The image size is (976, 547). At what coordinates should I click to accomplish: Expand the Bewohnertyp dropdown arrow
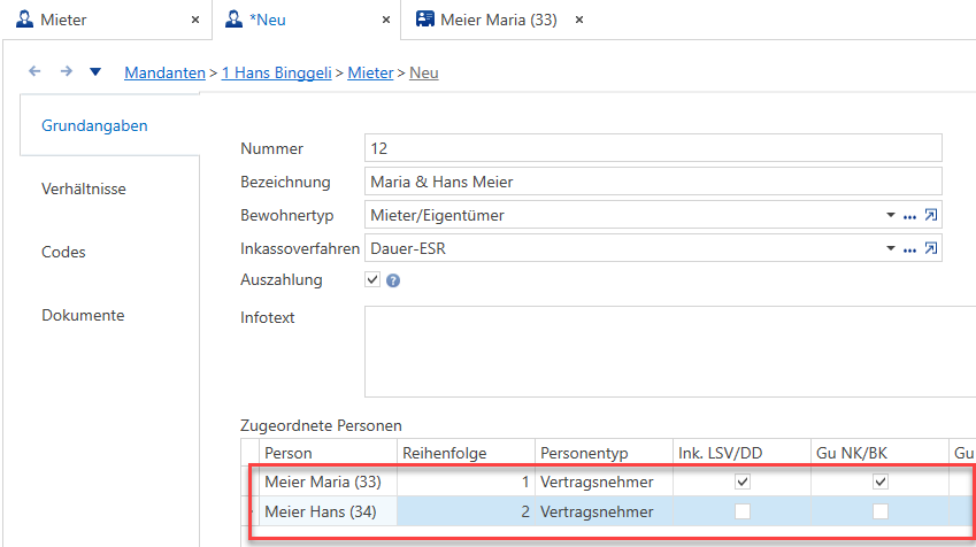(891, 215)
